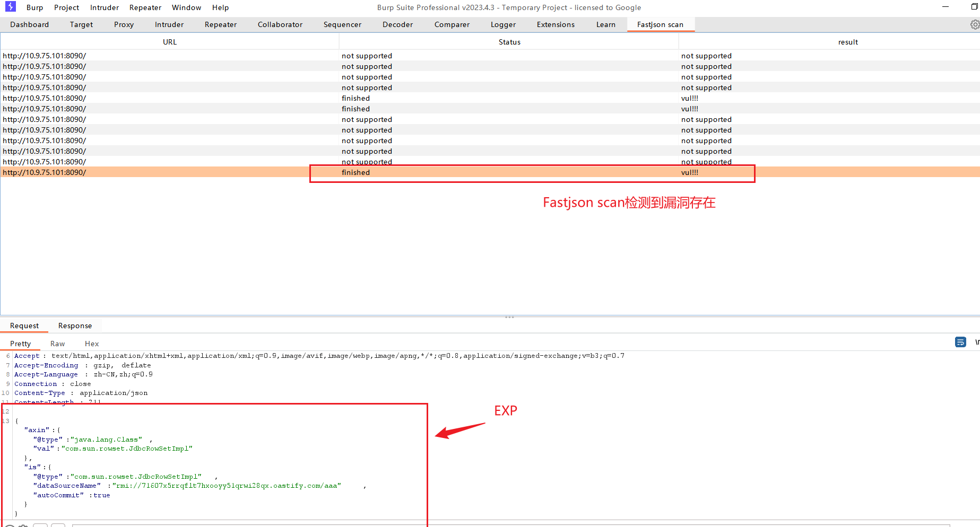Click the Content-Type header name

40,393
